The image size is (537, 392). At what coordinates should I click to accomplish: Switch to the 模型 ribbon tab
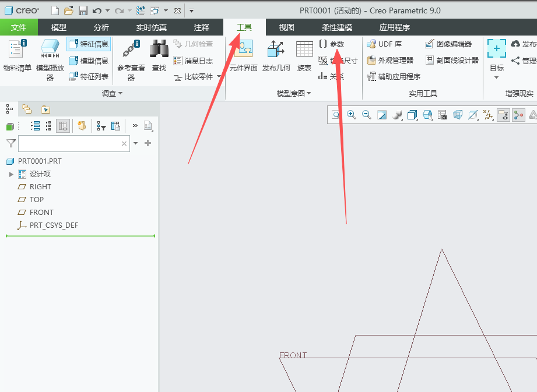pyautogui.click(x=58, y=27)
